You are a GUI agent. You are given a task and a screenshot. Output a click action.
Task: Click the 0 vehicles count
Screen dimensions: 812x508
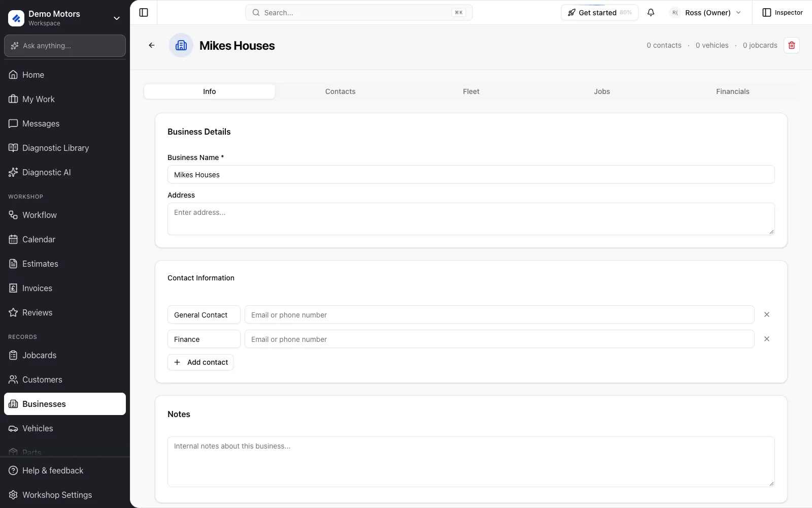point(712,45)
